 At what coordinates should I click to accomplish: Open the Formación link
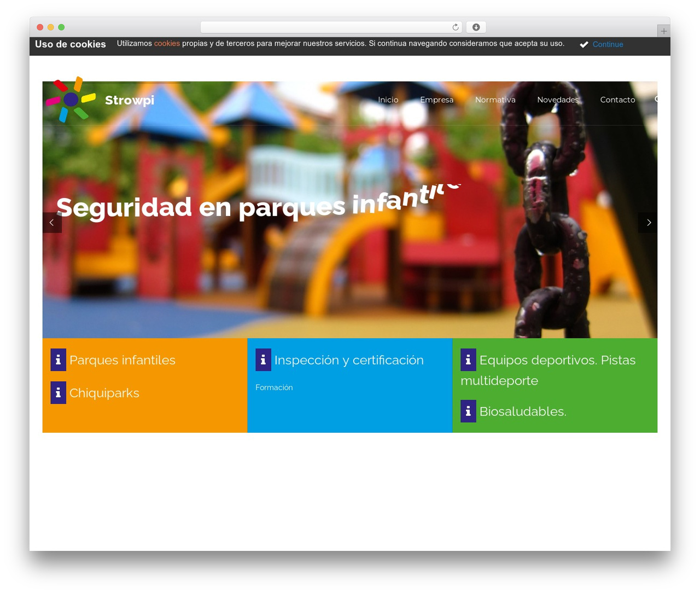click(x=274, y=387)
